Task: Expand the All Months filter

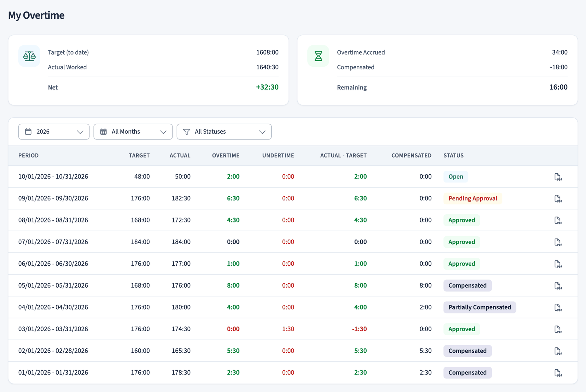Action: [x=133, y=132]
